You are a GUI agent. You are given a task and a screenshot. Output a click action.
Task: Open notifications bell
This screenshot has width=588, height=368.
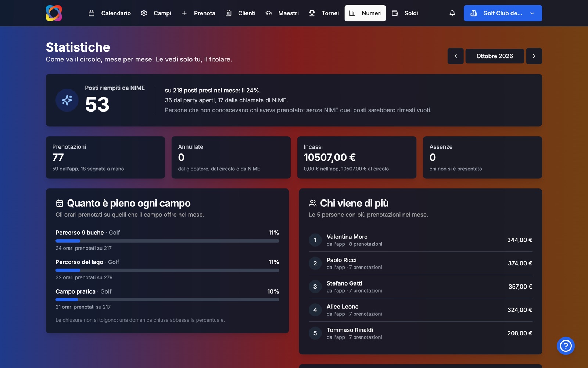coord(452,13)
